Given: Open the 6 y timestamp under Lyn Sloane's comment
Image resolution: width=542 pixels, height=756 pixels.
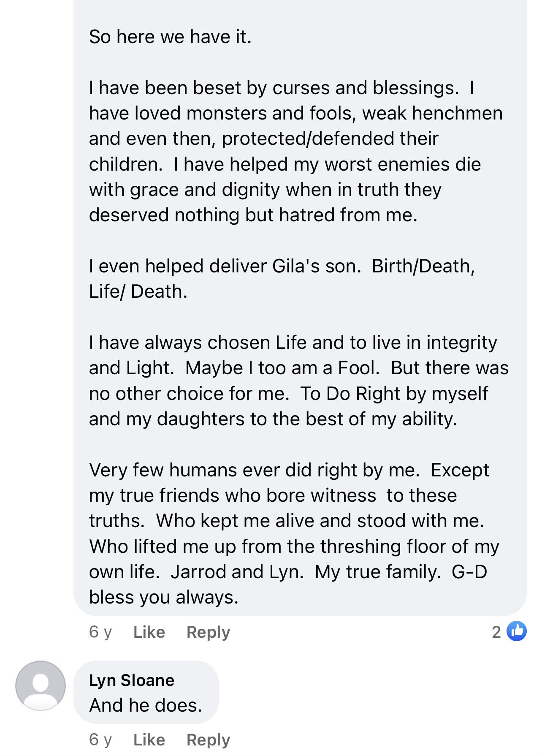Looking at the screenshot, I should tap(100, 740).
